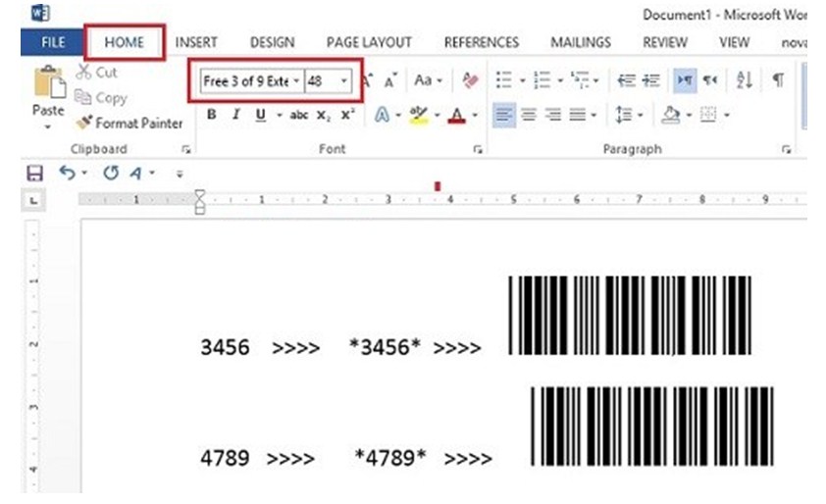Set left-to-right text direction
The width and height of the screenshot is (826, 504).
pos(685,80)
